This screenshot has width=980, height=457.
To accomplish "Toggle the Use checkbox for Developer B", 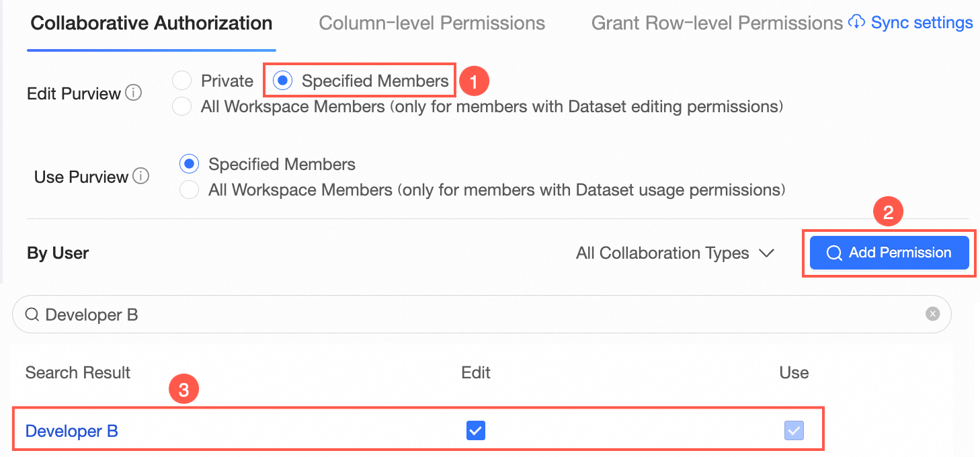I will coord(794,431).
